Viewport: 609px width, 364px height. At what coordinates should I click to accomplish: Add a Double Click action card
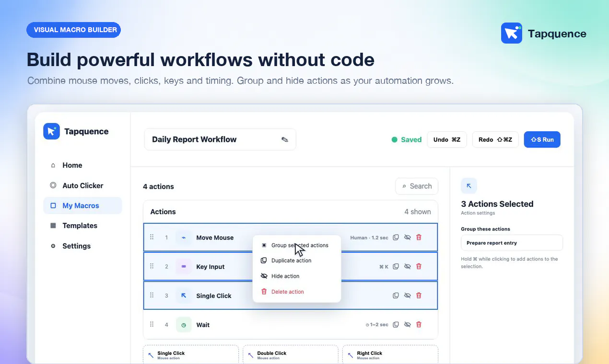click(291, 355)
